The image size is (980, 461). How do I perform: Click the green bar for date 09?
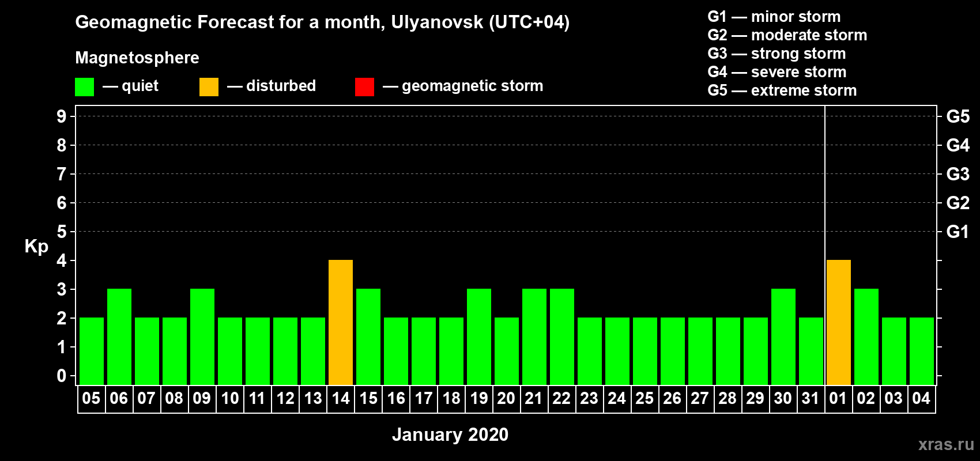click(x=202, y=337)
